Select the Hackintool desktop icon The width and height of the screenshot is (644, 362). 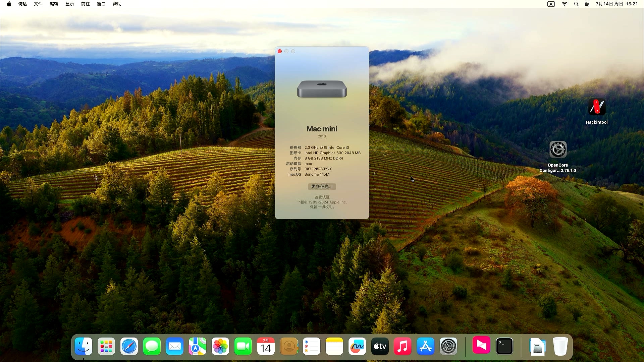[597, 107]
